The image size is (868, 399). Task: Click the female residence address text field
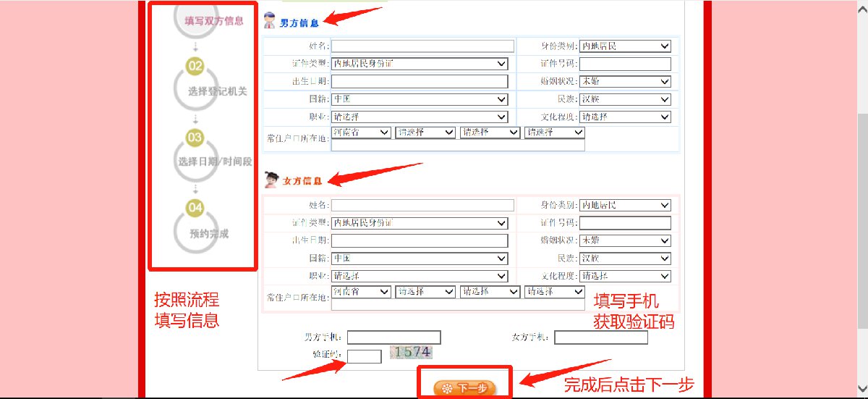(x=458, y=304)
